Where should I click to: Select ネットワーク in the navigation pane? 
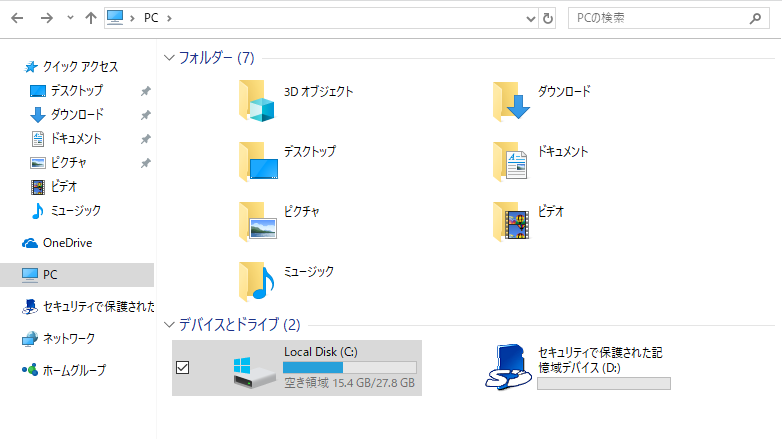(x=69, y=339)
